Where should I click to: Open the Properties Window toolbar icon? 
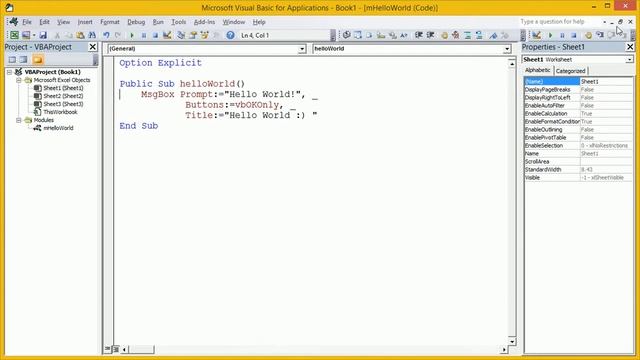point(193,35)
